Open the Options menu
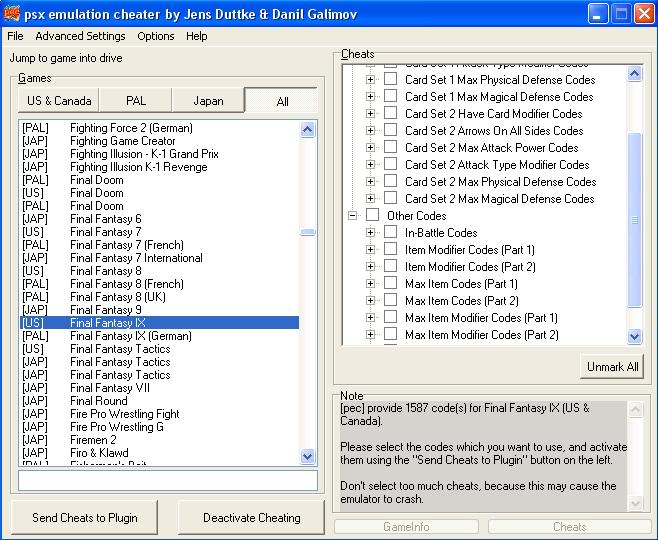 156,36
